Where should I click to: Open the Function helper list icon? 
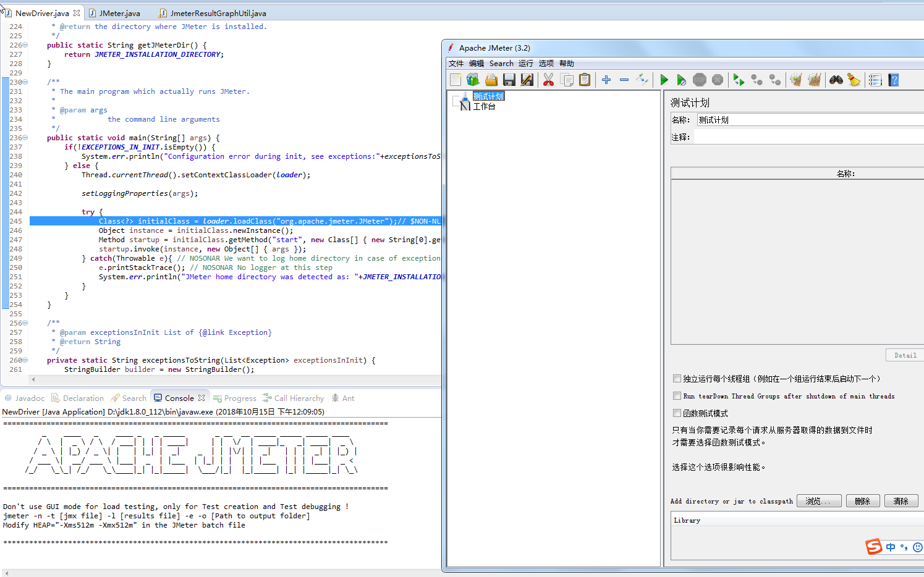point(875,80)
